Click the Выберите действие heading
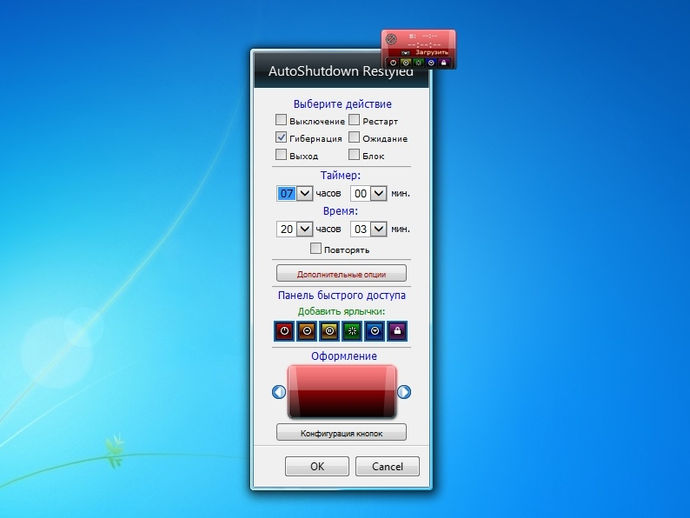690x518 pixels. click(342, 104)
